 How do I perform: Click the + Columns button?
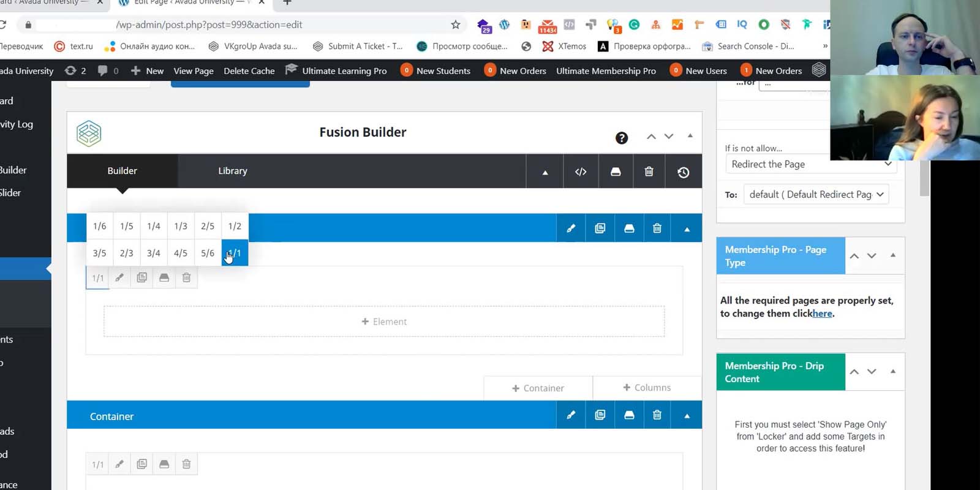tap(647, 388)
